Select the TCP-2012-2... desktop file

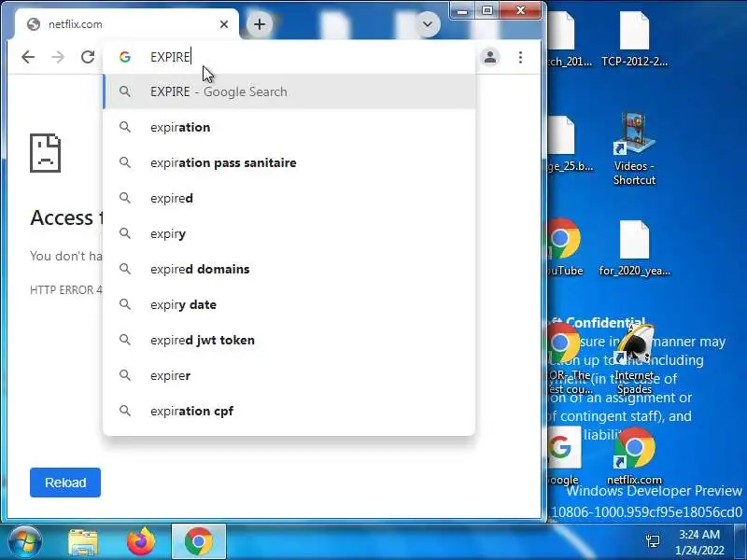pos(634,39)
